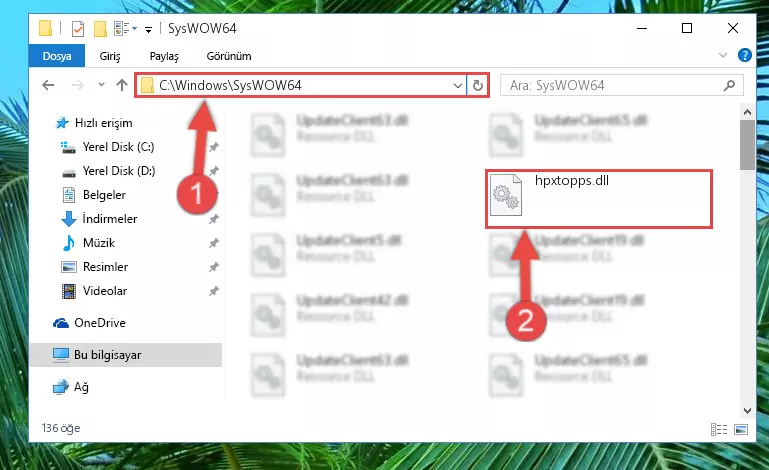Switch to large icons view
The width and height of the screenshot is (769, 470).
pos(741,430)
